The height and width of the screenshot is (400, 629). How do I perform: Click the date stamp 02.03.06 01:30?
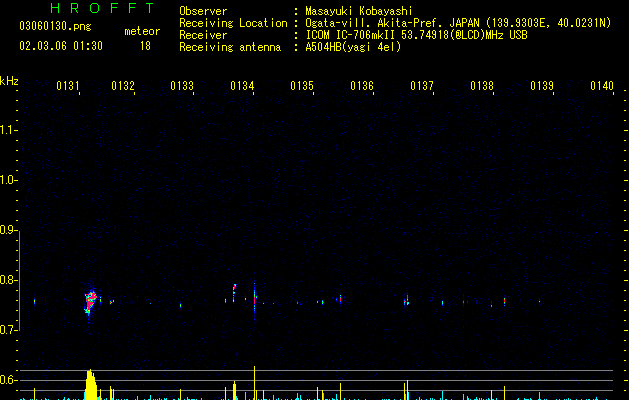[x=61, y=46]
